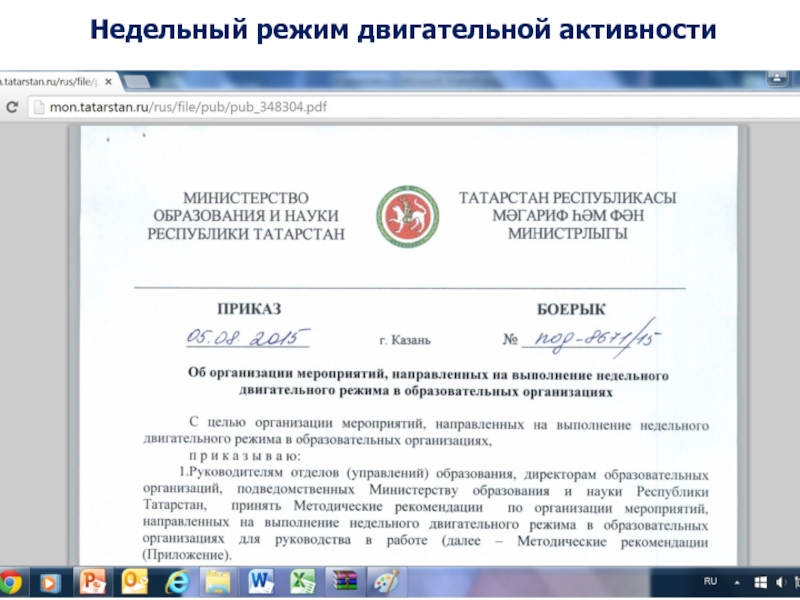
Task: Click the RU language indicator
Action: click(x=710, y=582)
